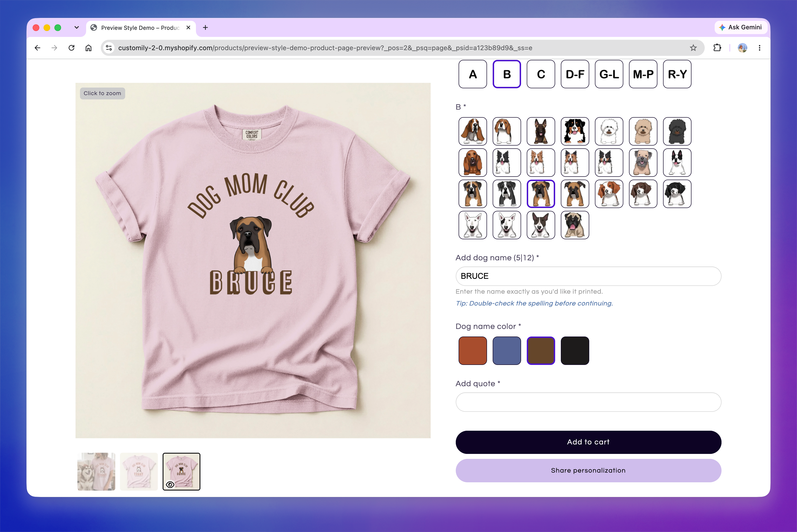Open a new browser tab

(205, 27)
